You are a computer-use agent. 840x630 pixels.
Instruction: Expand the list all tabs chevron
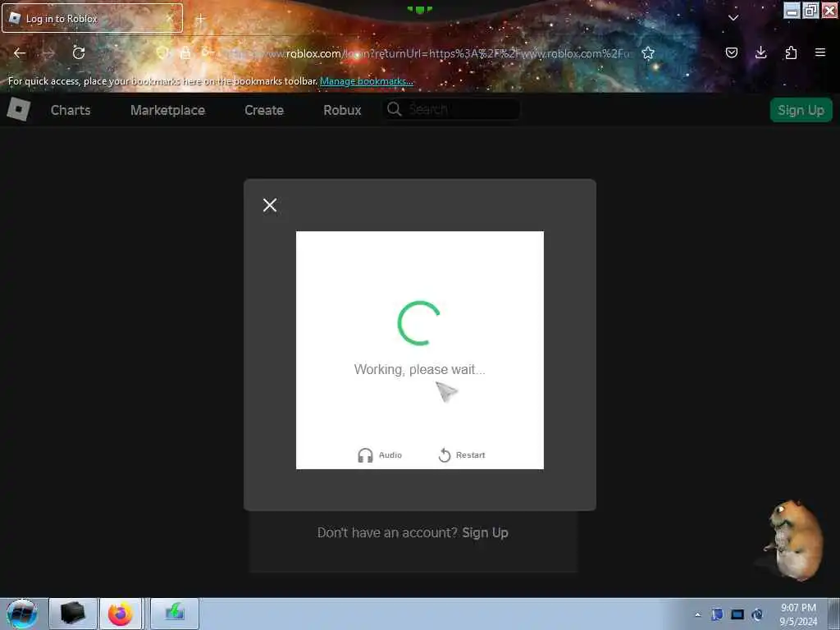tap(733, 18)
